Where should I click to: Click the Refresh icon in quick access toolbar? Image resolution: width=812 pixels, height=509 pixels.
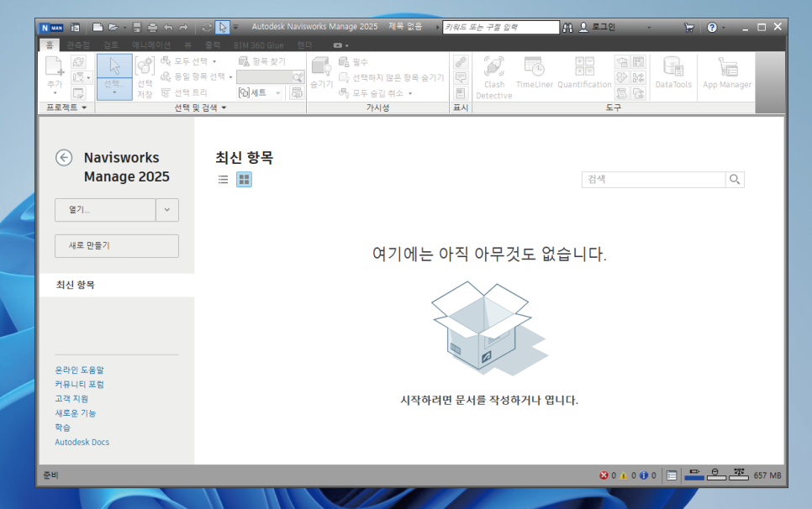click(x=207, y=27)
